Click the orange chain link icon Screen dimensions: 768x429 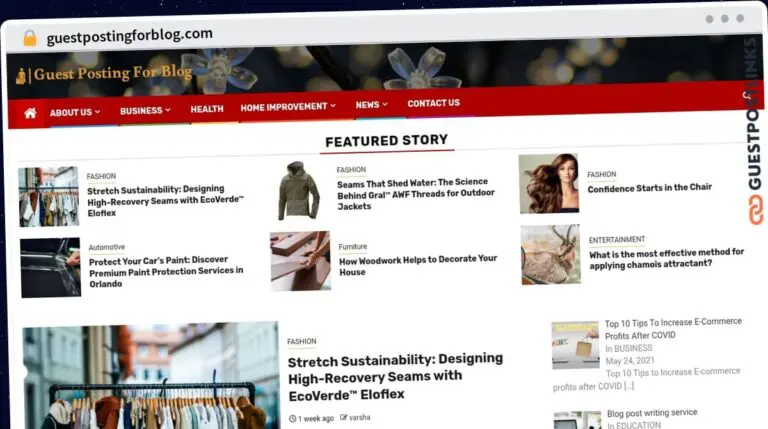pyautogui.click(x=756, y=210)
